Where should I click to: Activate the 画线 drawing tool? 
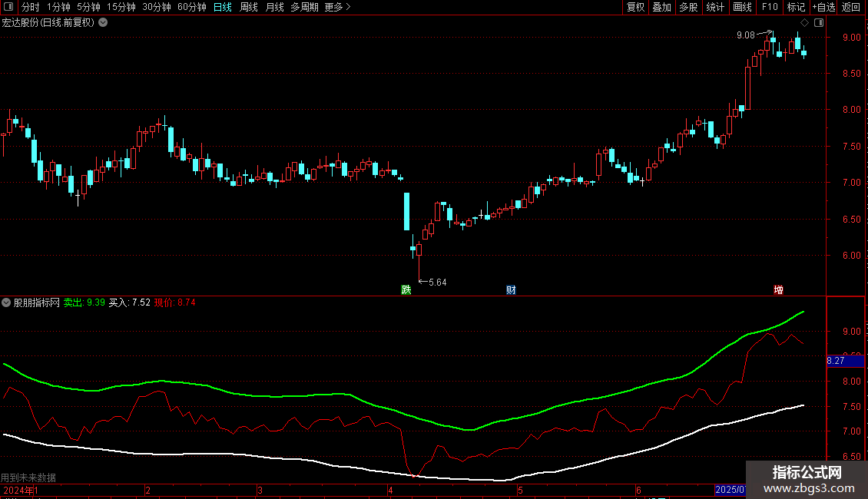tap(742, 7)
